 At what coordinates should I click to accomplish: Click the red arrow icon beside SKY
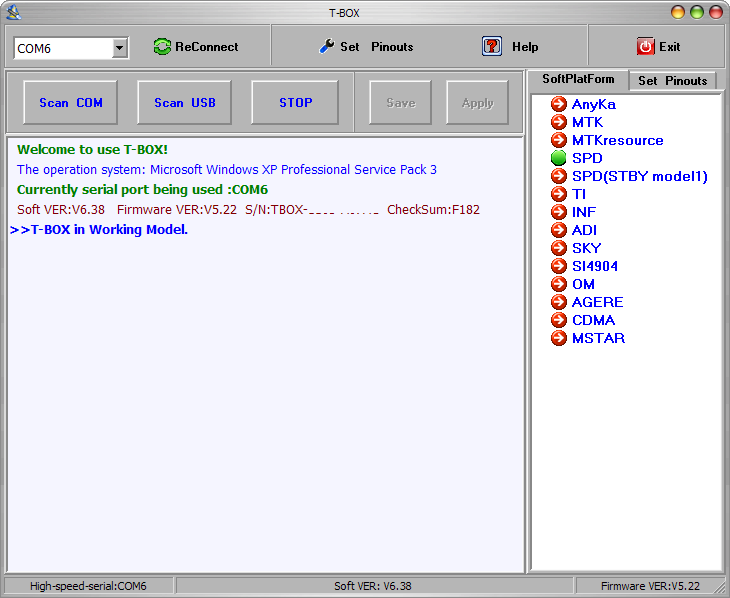tap(558, 248)
